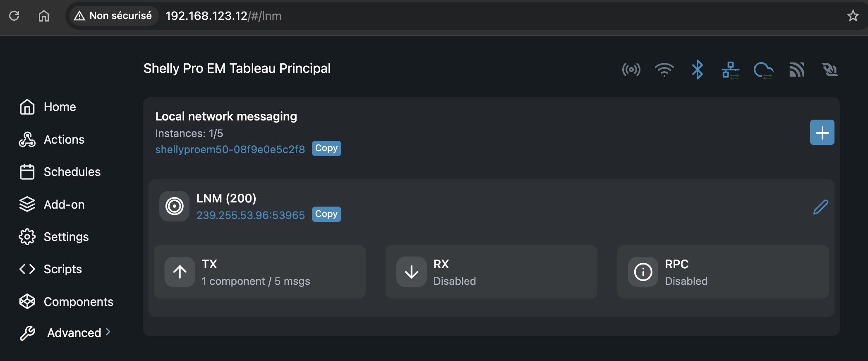Click the LNM (200) target icon
The image size is (868, 361).
(174, 206)
